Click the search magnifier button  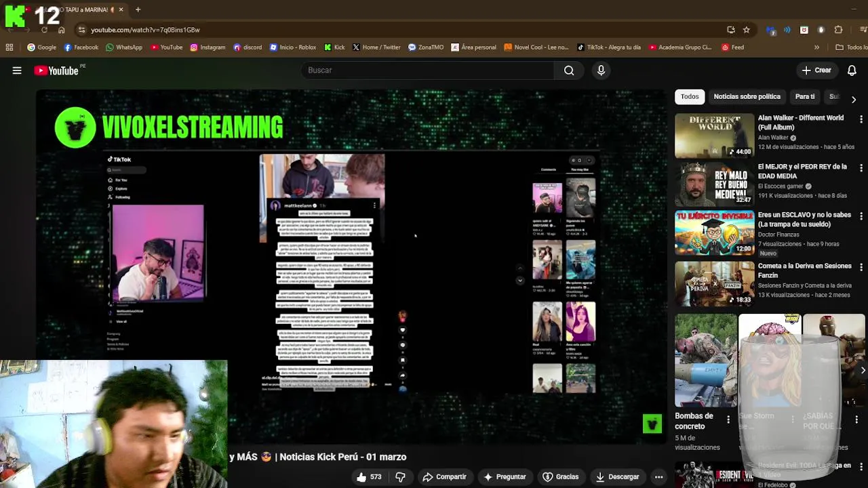pos(569,70)
